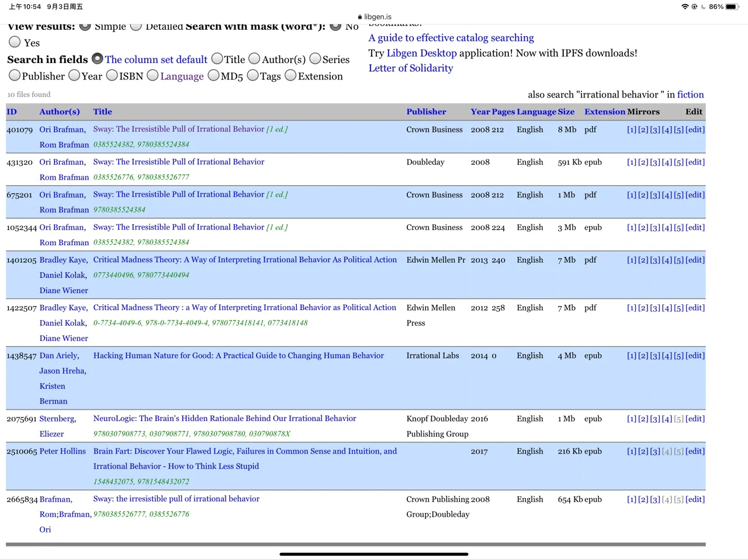
Task: Open Sway epub title in row 1052344
Action: tap(179, 227)
